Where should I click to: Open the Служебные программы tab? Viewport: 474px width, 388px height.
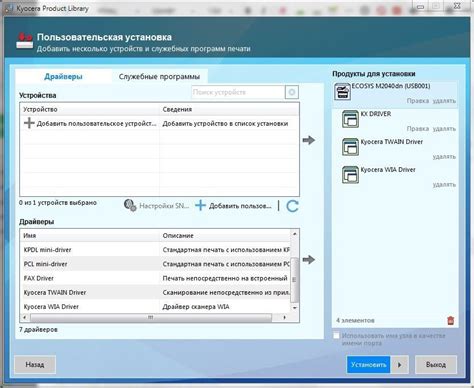[x=159, y=77]
